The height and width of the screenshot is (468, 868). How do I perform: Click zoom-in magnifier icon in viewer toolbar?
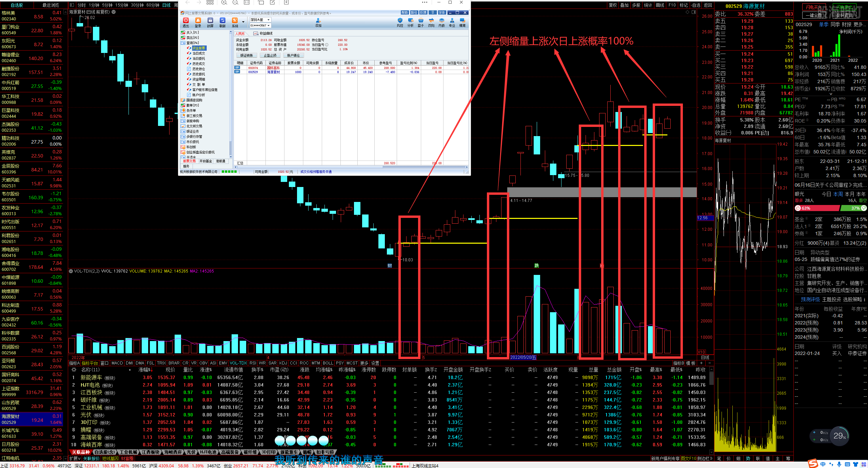pyautogui.click(x=224, y=2)
